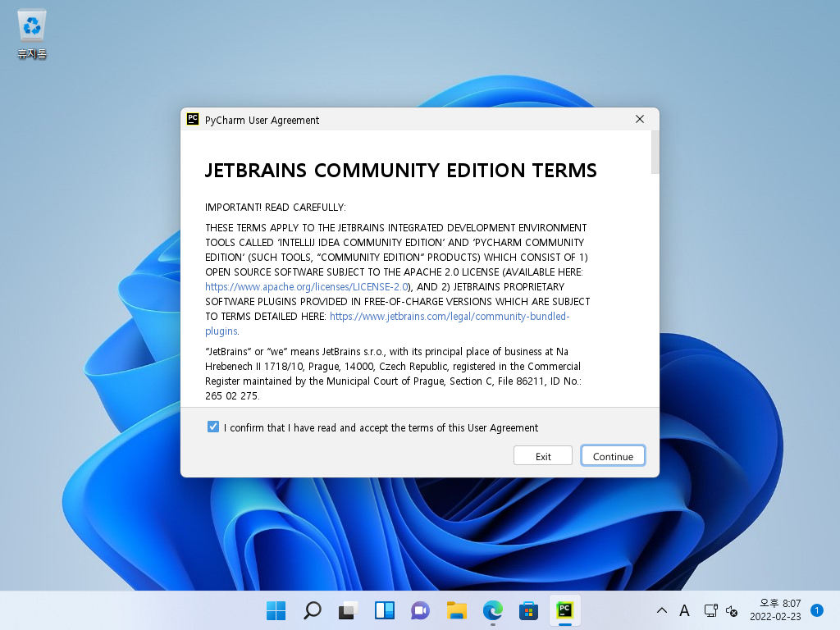Launch Teams Chat from the taskbar
The image size is (840, 630).
(421, 610)
